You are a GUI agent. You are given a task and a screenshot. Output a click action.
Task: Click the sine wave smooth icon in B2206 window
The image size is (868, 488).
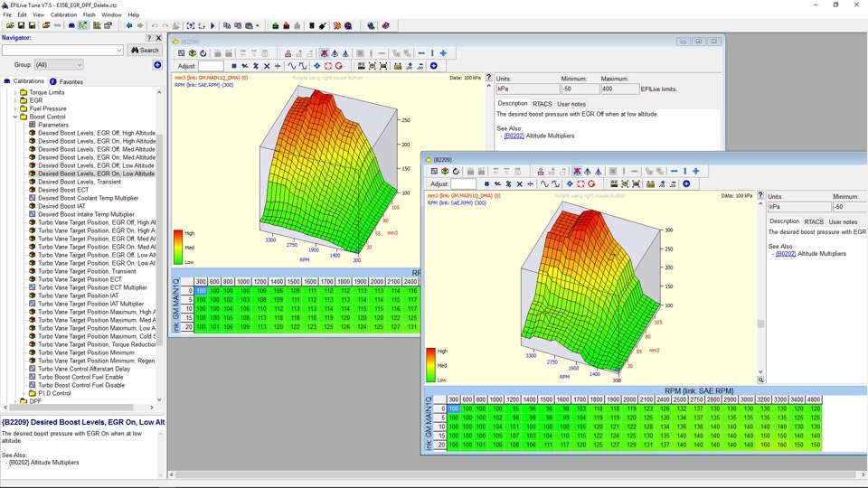pos(292,66)
